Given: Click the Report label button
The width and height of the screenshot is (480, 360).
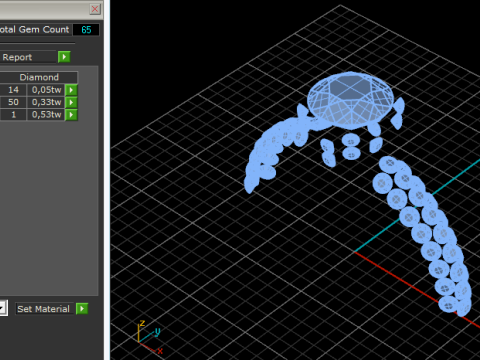Looking at the screenshot, I should (x=28, y=57).
